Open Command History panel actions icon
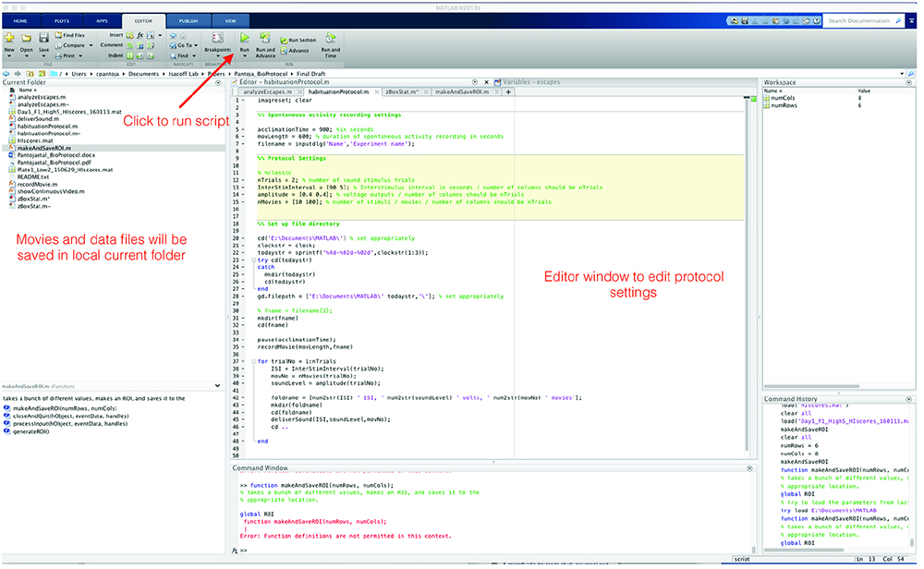The height and width of the screenshot is (569, 924). [x=908, y=399]
